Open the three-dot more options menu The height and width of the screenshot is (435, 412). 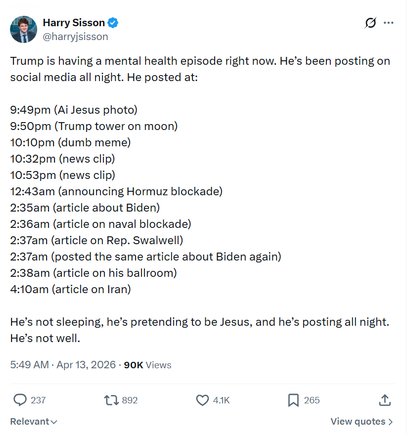(388, 23)
